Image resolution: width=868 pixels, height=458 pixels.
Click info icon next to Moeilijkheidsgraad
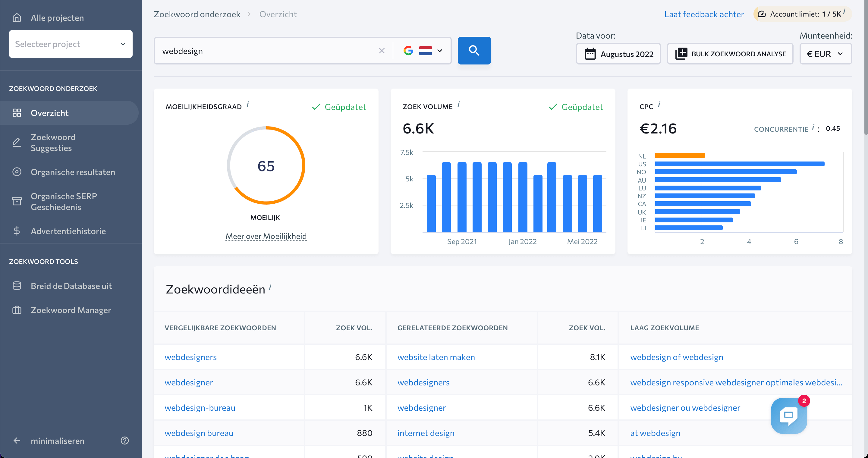tap(248, 104)
